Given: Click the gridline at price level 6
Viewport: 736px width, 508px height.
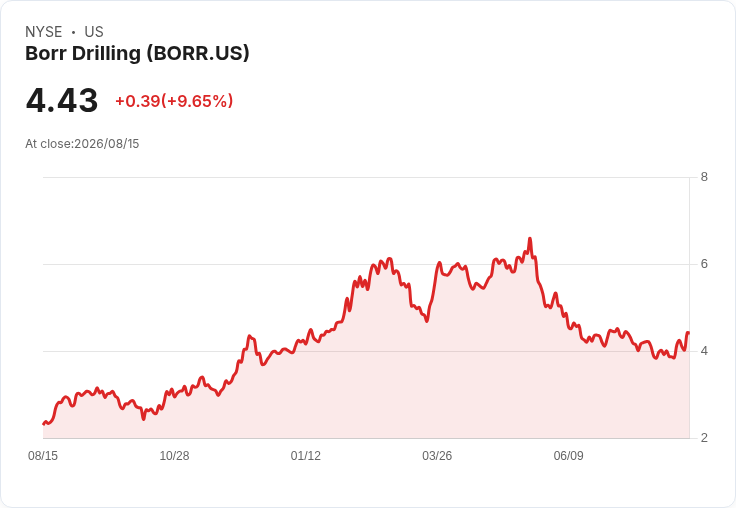Looking at the screenshot, I should (x=366, y=264).
